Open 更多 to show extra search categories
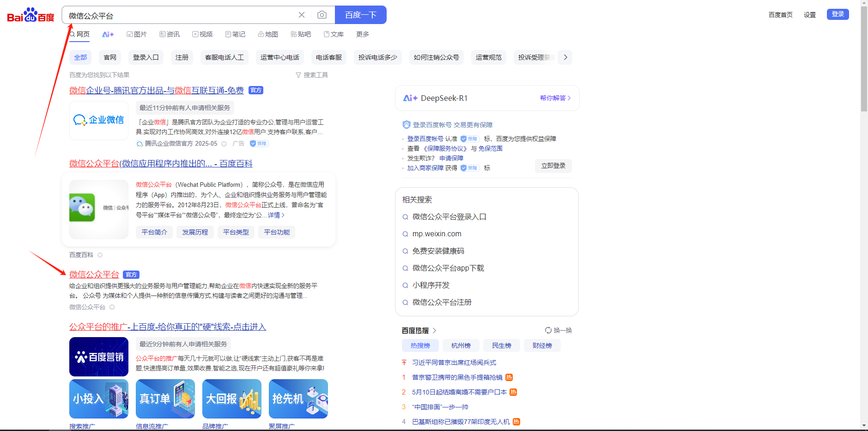The image size is (868, 431). click(362, 34)
